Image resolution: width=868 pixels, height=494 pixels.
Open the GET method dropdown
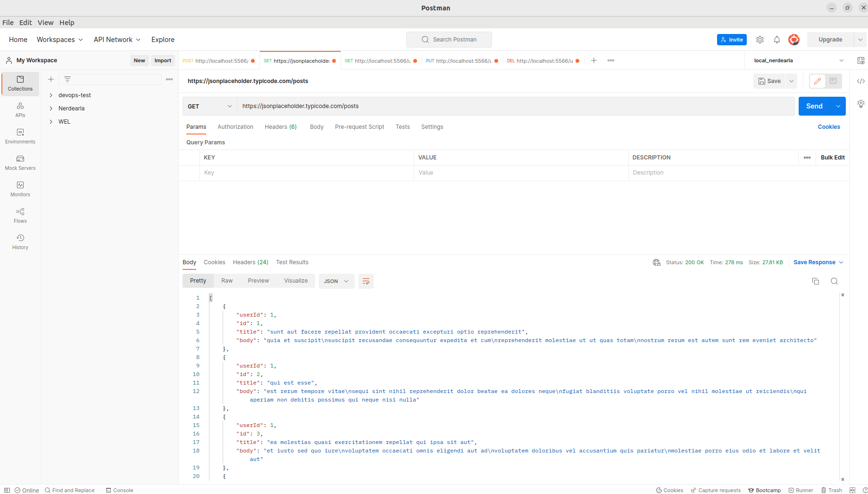point(210,106)
